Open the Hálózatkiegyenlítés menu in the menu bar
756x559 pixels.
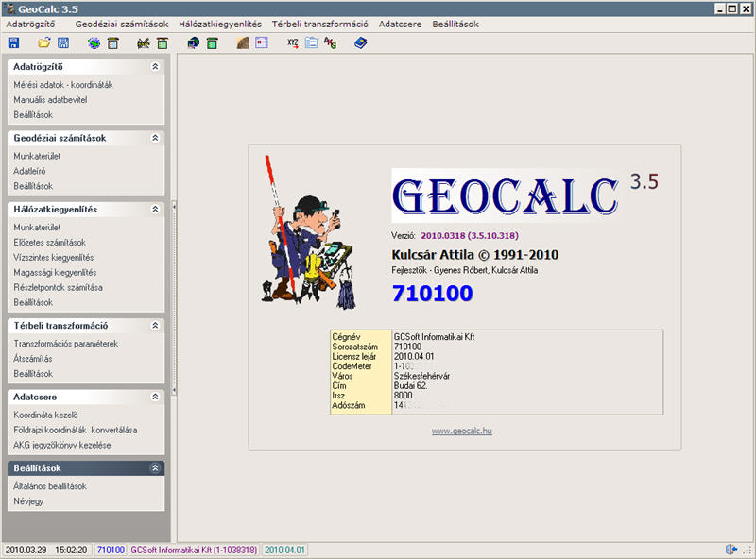tap(220, 25)
